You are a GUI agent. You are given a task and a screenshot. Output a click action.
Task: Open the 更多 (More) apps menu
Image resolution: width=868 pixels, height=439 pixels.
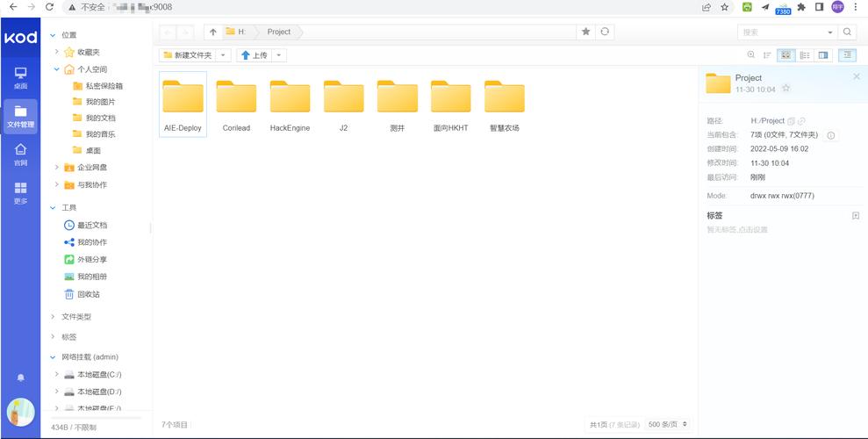coord(20,193)
